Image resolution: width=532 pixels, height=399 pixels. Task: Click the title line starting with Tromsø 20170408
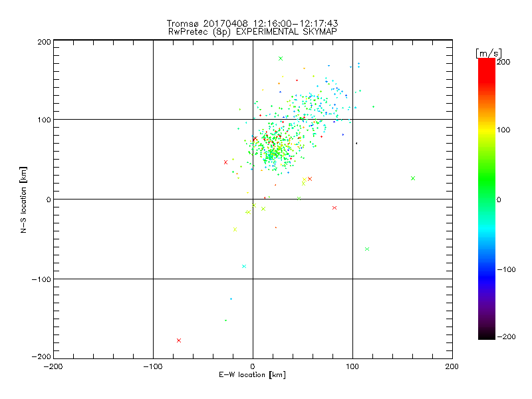pos(252,23)
